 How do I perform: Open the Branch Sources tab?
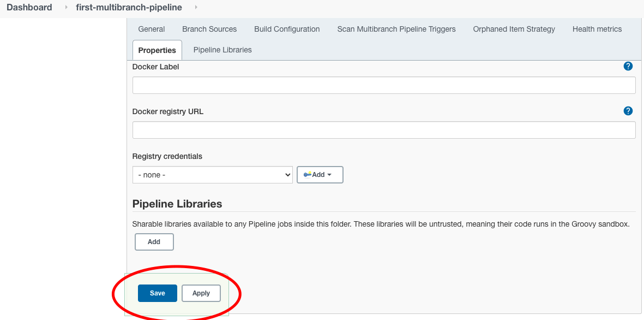click(x=209, y=29)
